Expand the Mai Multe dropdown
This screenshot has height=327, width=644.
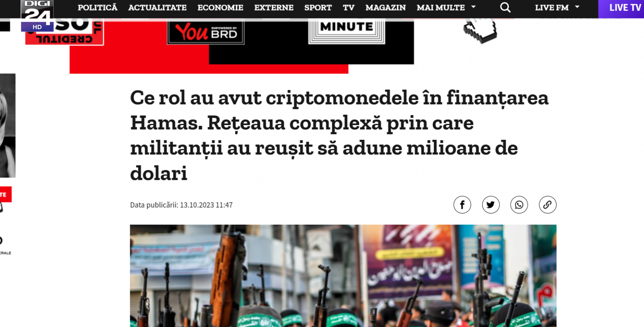(x=446, y=7)
